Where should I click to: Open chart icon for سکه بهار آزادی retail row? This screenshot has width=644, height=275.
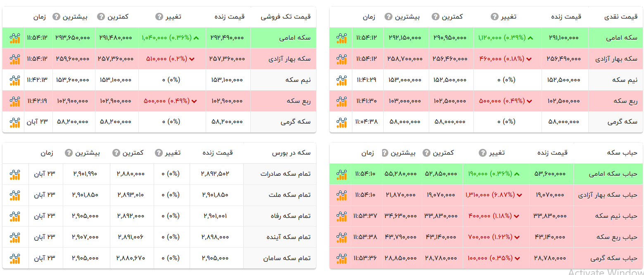(15, 59)
